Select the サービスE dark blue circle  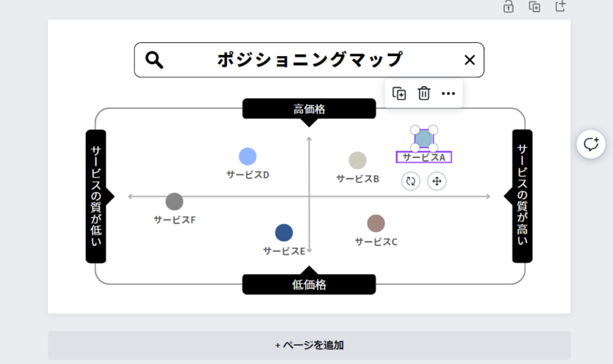(284, 233)
